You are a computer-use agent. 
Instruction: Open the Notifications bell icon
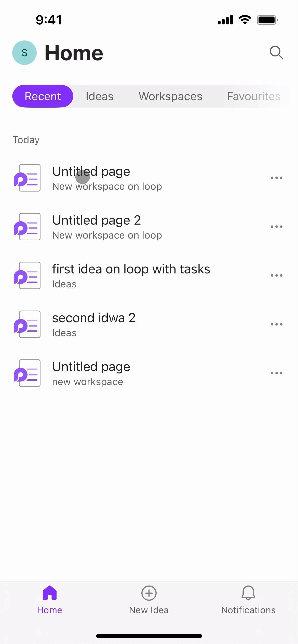(248, 593)
